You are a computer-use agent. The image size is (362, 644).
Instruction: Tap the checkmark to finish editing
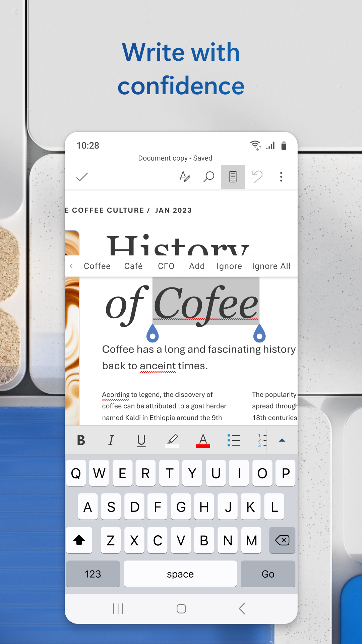point(82,177)
